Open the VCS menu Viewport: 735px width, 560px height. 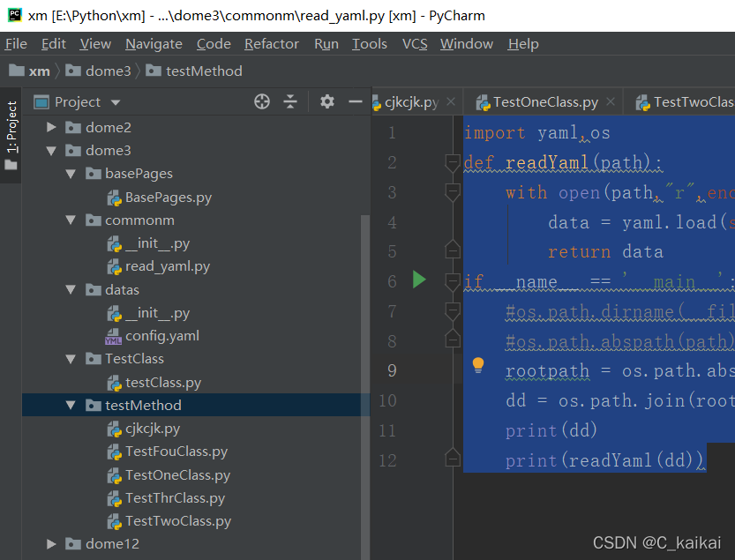tap(415, 44)
